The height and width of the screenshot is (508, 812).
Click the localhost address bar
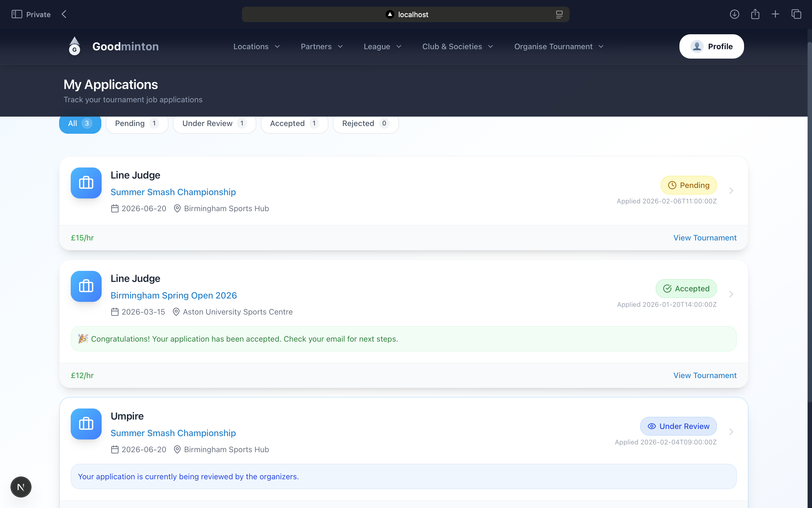click(x=405, y=14)
